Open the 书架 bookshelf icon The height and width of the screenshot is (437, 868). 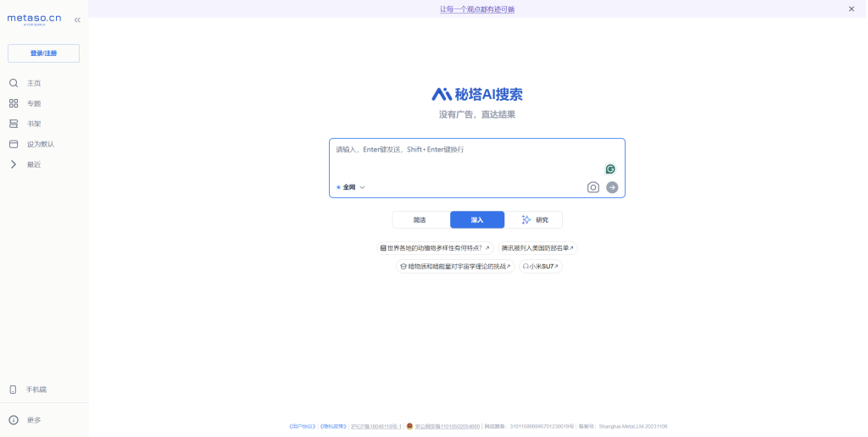tap(14, 124)
